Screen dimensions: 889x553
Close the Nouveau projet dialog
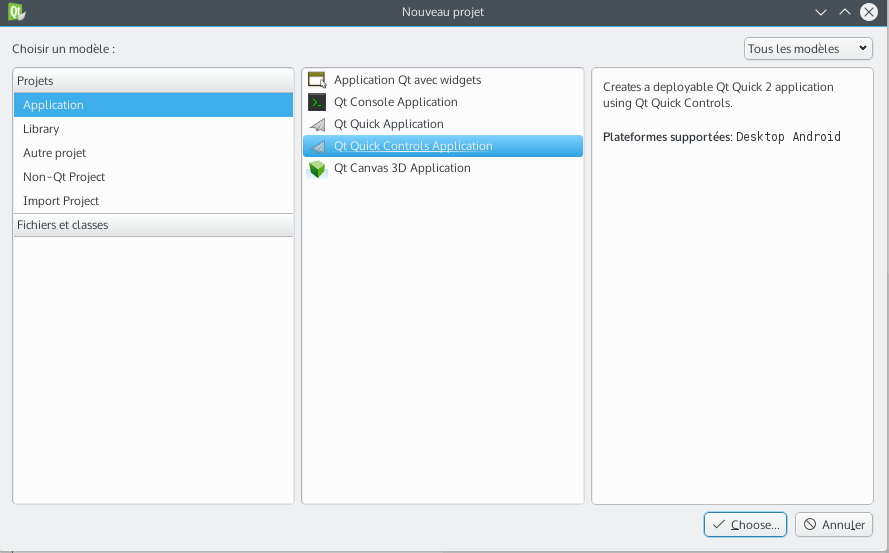coord(869,12)
